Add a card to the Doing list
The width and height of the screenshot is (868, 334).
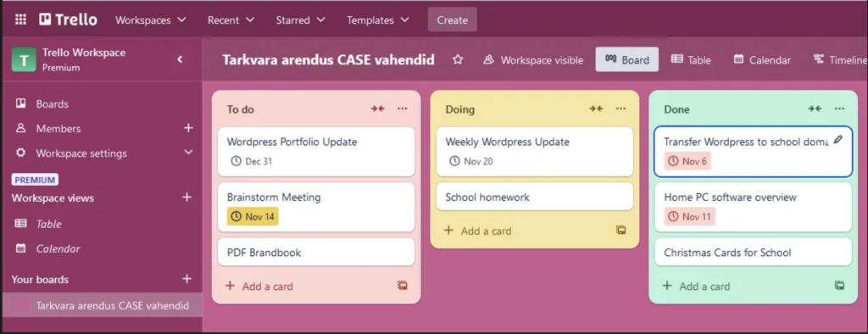point(478,231)
